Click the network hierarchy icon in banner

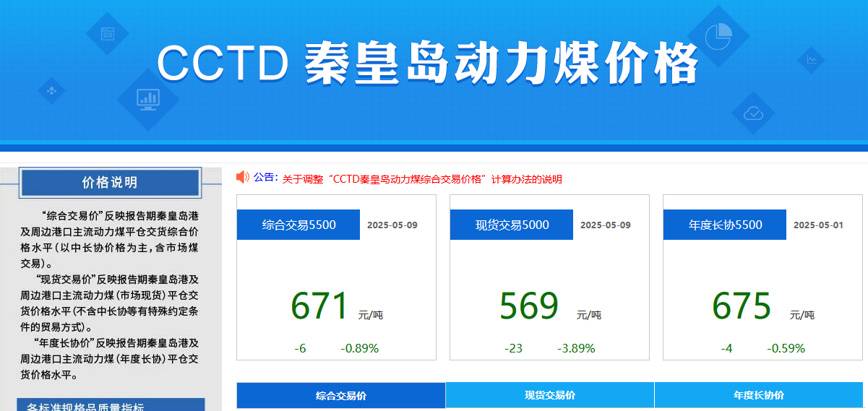[x=52, y=90]
